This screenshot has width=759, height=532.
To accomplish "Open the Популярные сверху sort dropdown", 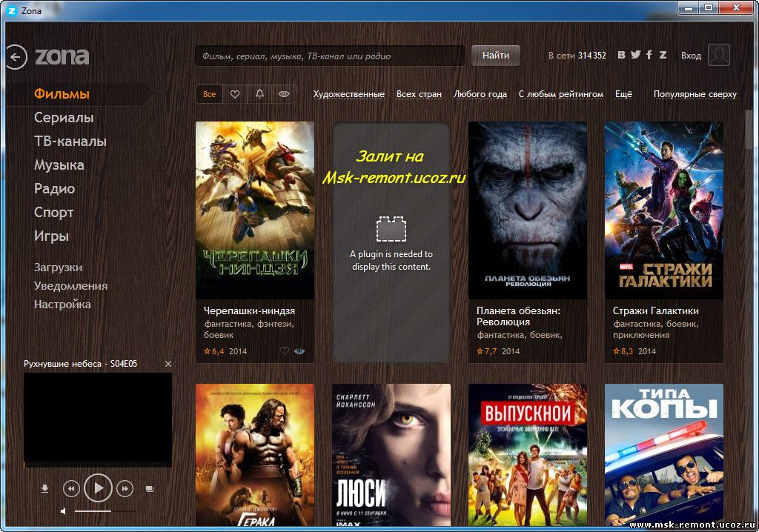I will click(695, 94).
